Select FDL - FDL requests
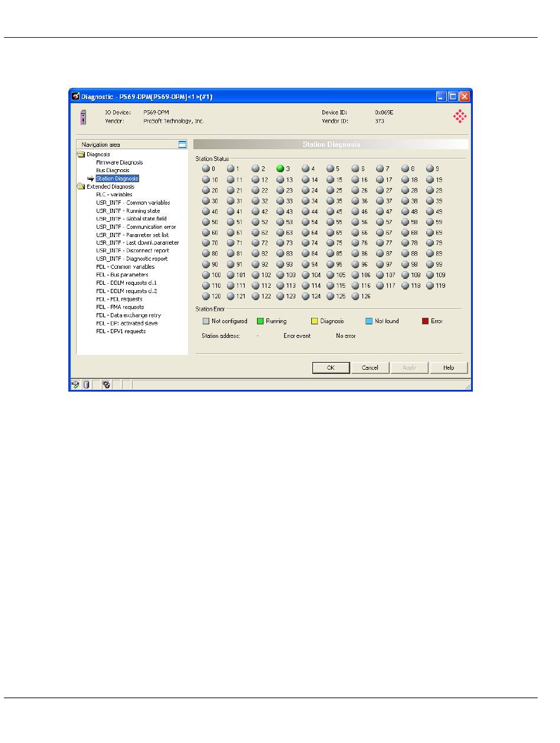The image size is (560, 743). (119, 299)
